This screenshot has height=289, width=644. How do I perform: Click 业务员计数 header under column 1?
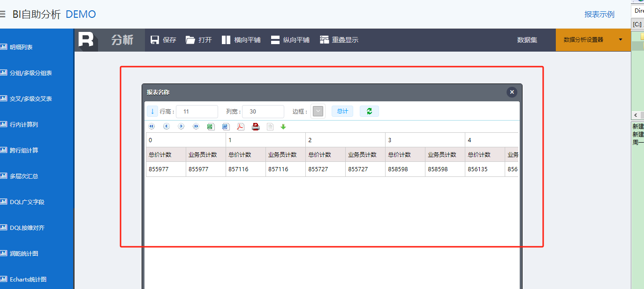point(286,155)
